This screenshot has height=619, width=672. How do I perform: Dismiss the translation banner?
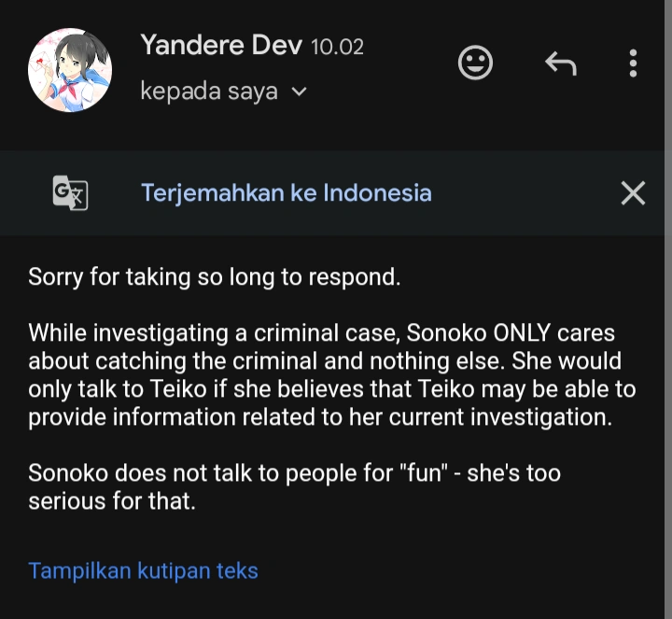pyautogui.click(x=633, y=192)
